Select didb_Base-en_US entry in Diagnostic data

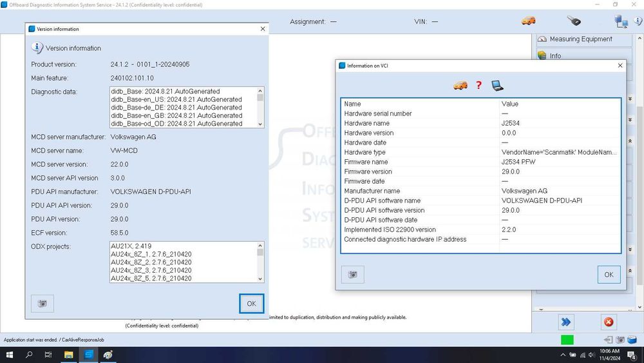pyautogui.click(x=176, y=99)
